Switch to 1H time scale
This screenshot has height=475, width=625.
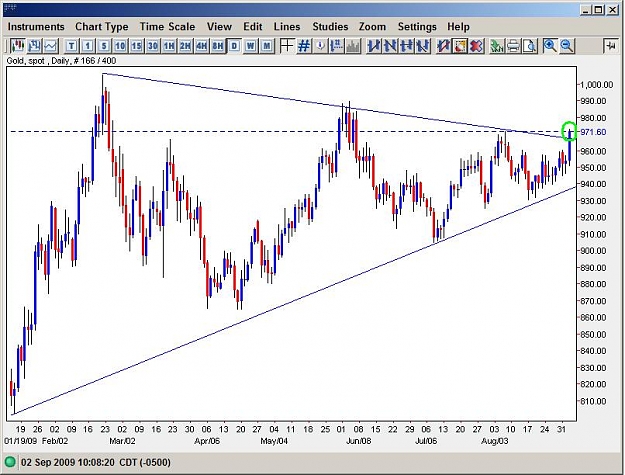click(169, 46)
